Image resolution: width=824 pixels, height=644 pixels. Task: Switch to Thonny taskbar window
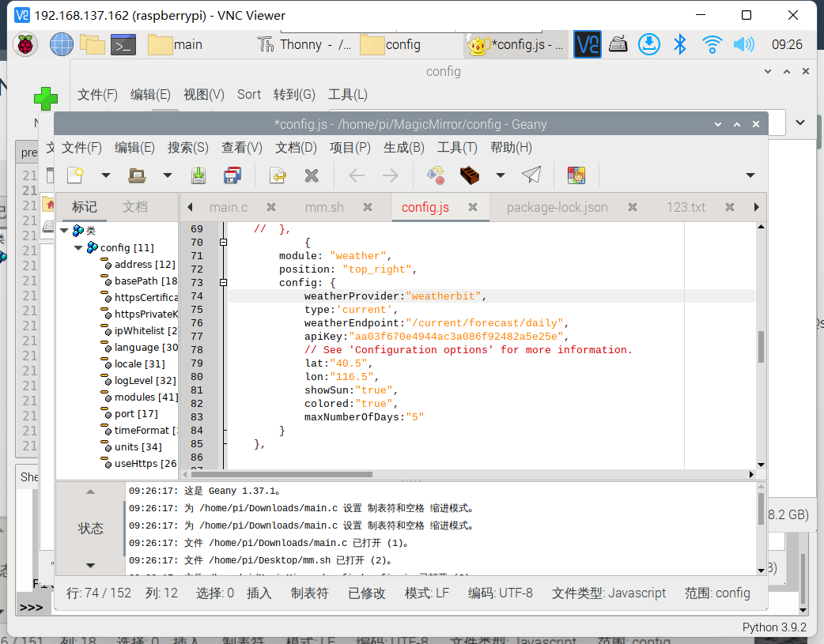click(x=304, y=45)
